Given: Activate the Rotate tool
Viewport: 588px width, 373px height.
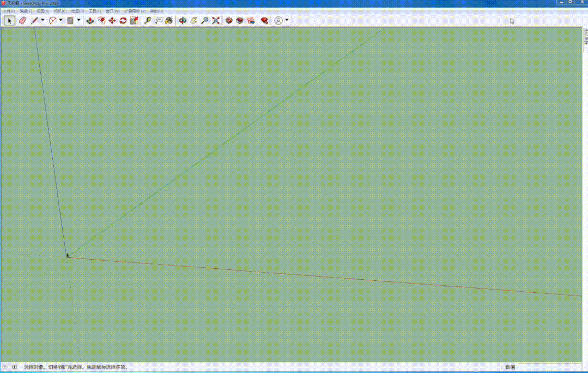Looking at the screenshot, I should (123, 21).
